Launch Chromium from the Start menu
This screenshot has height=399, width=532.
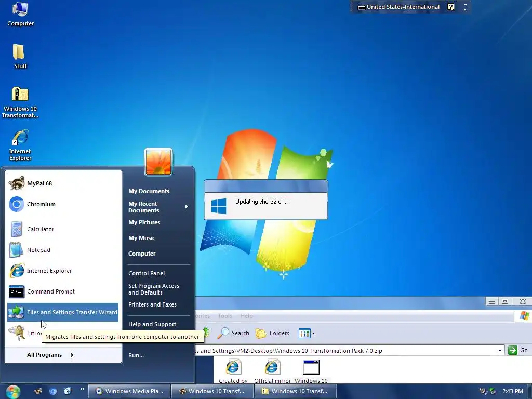pyautogui.click(x=63, y=204)
